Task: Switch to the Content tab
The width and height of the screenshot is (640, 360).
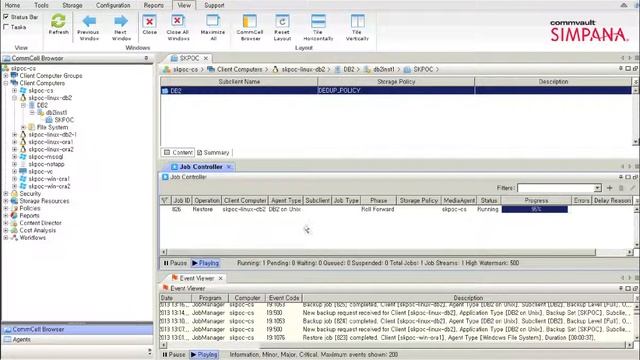Action: (x=178, y=153)
